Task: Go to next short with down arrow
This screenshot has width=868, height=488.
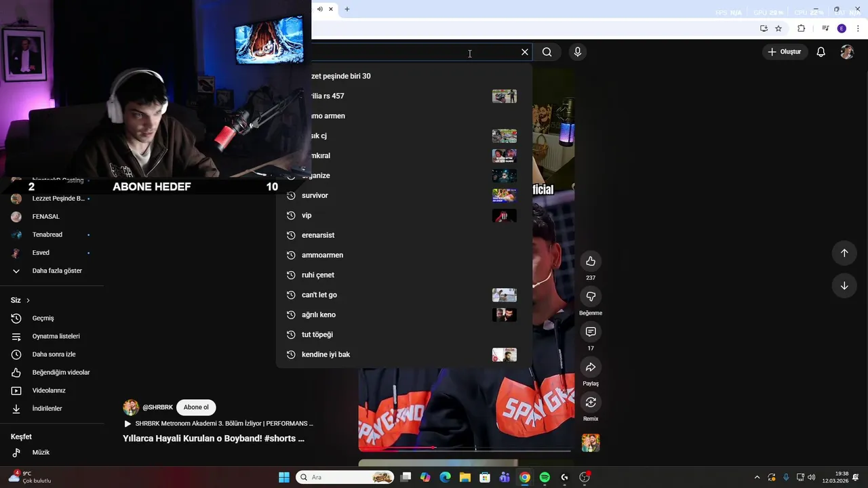Action: [x=844, y=285]
